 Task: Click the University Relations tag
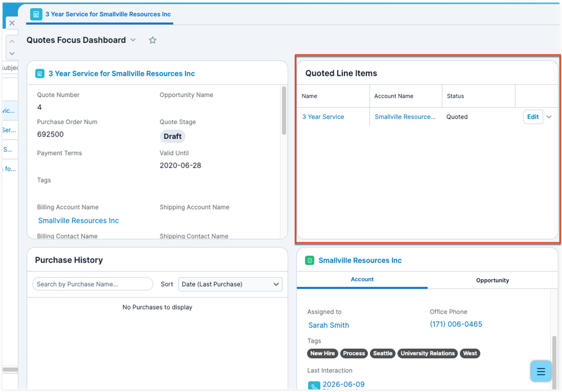tap(427, 353)
